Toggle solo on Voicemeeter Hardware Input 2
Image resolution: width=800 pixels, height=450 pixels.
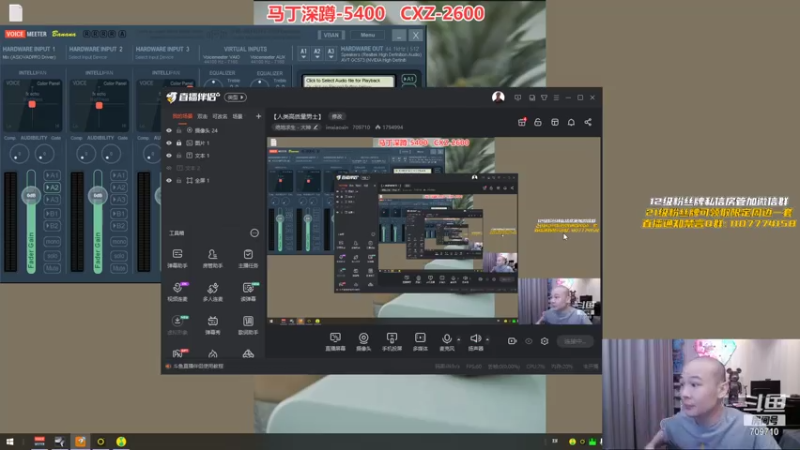[118, 255]
